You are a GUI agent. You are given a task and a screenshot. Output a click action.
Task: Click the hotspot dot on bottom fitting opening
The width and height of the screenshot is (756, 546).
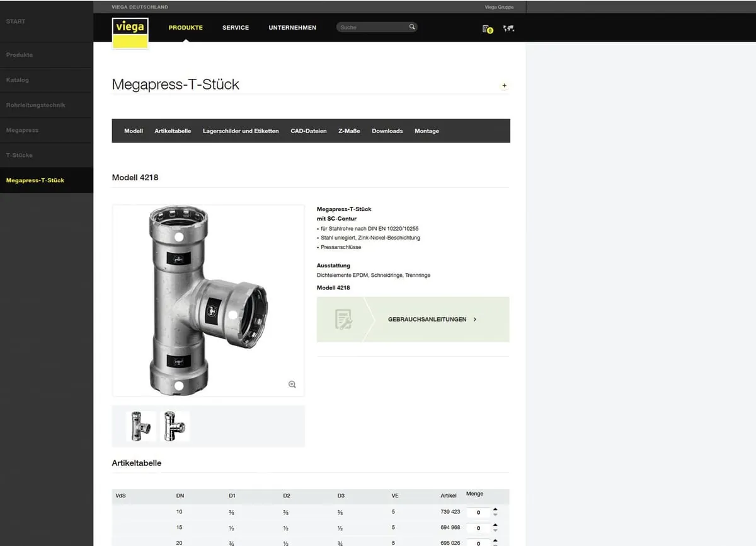[179, 385]
